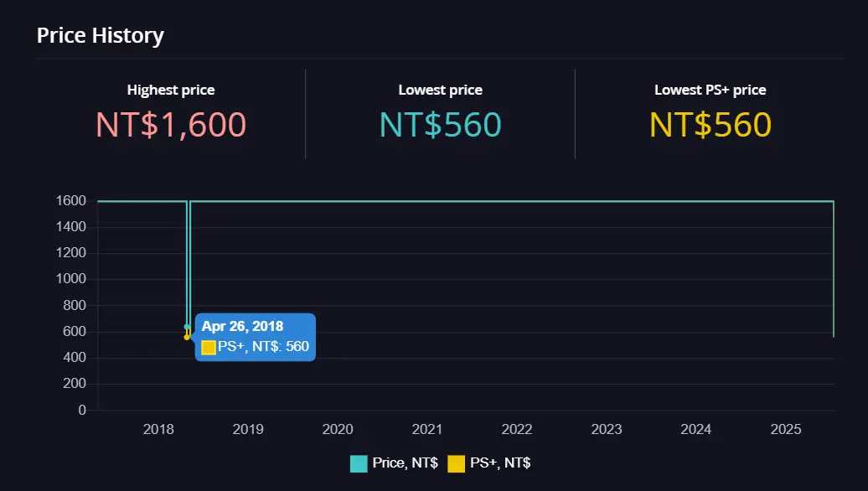The image size is (868, 491).
Task: Click the 'Price, NT$' legend label
Action: tap(405, 463)
